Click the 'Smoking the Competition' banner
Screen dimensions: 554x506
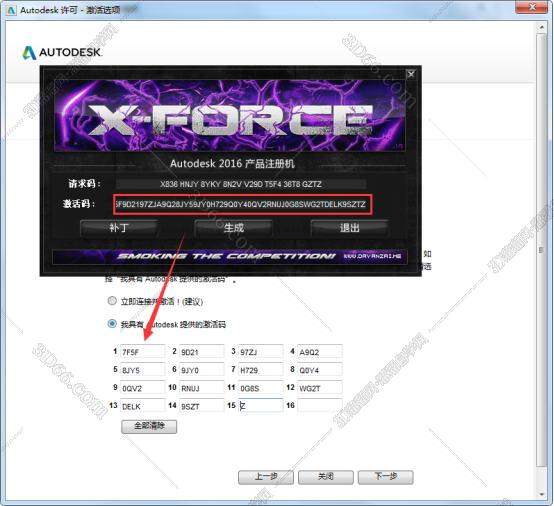tap(230, 257)
